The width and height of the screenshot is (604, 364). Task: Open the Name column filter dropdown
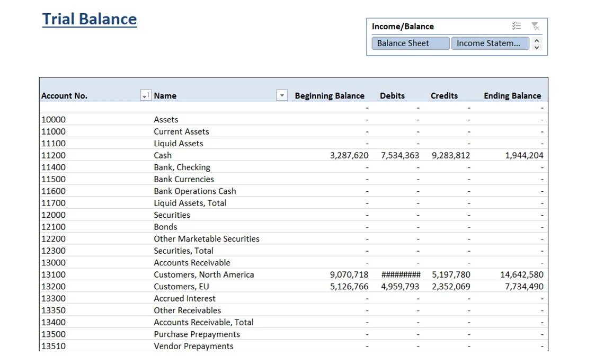(282, 95)
